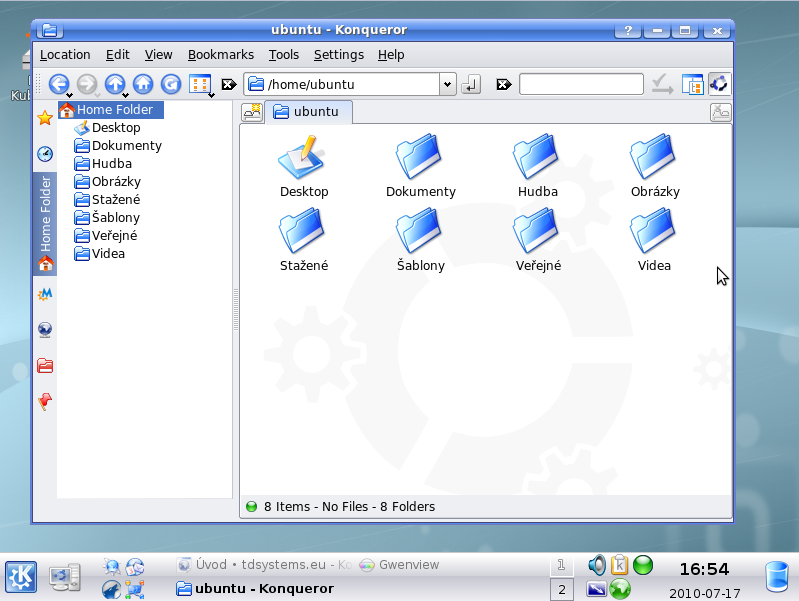This screenshot has height=601, width=799.
Task: Close the current tab button
Action: tap(721, 112)
